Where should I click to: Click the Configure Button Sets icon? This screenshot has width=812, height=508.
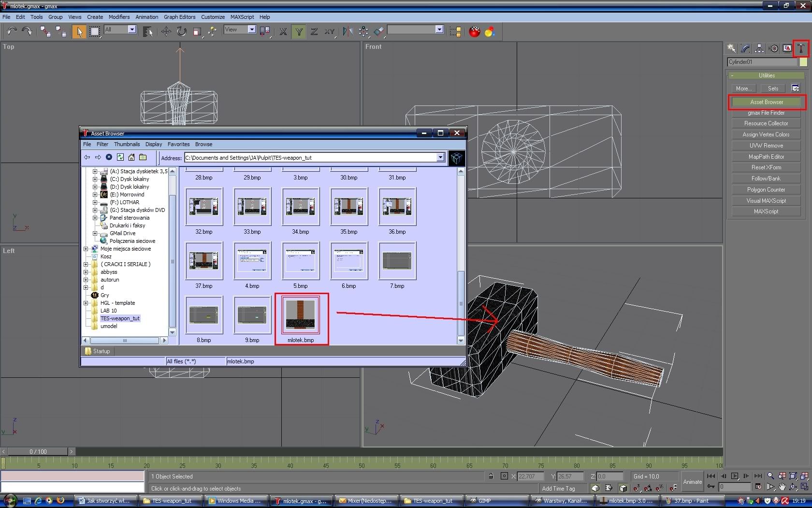point(796,88)
